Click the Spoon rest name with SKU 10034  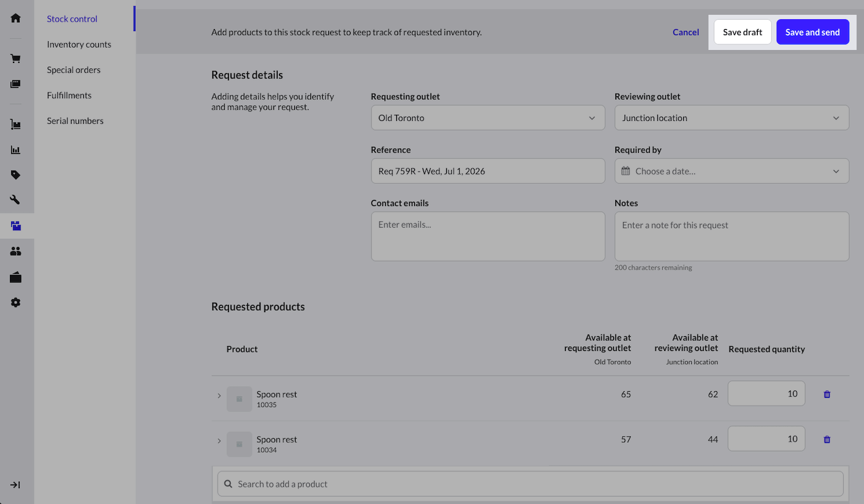click(276, 439)
